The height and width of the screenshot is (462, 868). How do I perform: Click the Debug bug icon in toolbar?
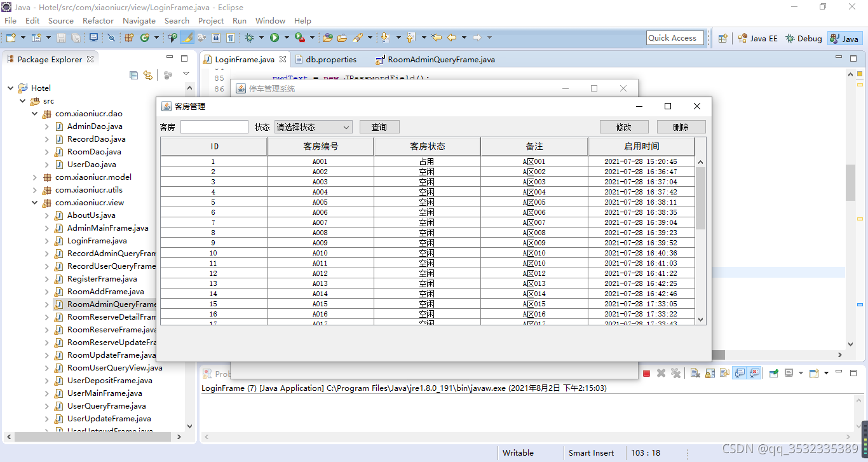click(250, 37)
